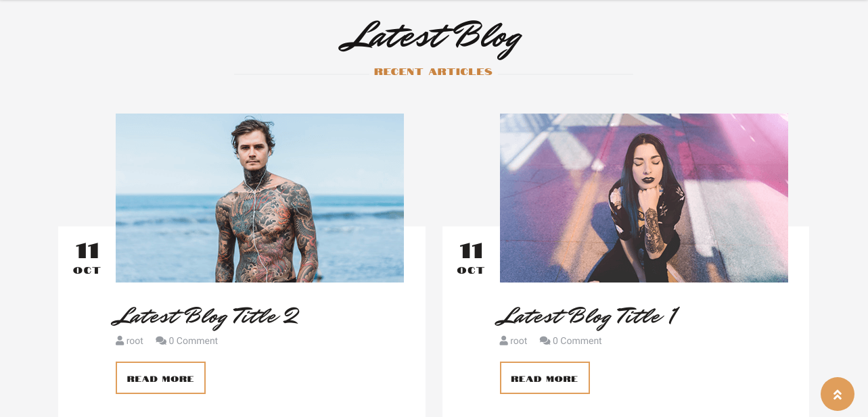Click the user icon under Blog Title 1
The height and width of the screenshot is (417, 868).
[x=504, y=341]
